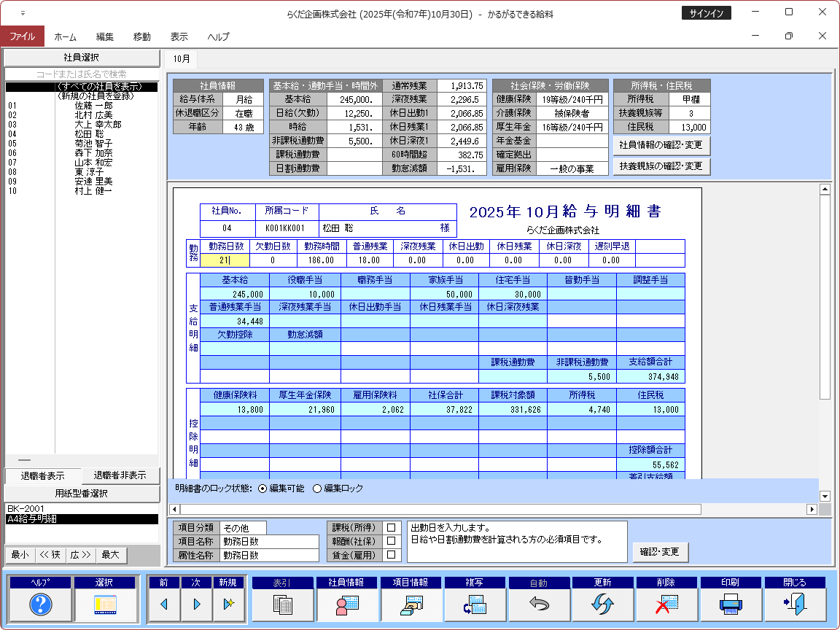Click 社員情報の確認･変更 button
The image size is (840, 630).
click(x=661, y=145)
